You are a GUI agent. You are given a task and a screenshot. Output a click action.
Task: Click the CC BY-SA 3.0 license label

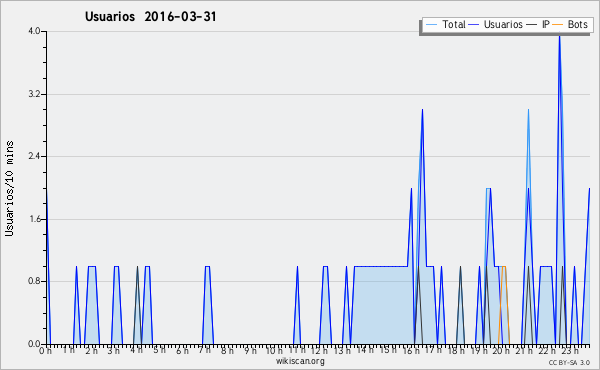pyautogui.click(x=569, y=363)
